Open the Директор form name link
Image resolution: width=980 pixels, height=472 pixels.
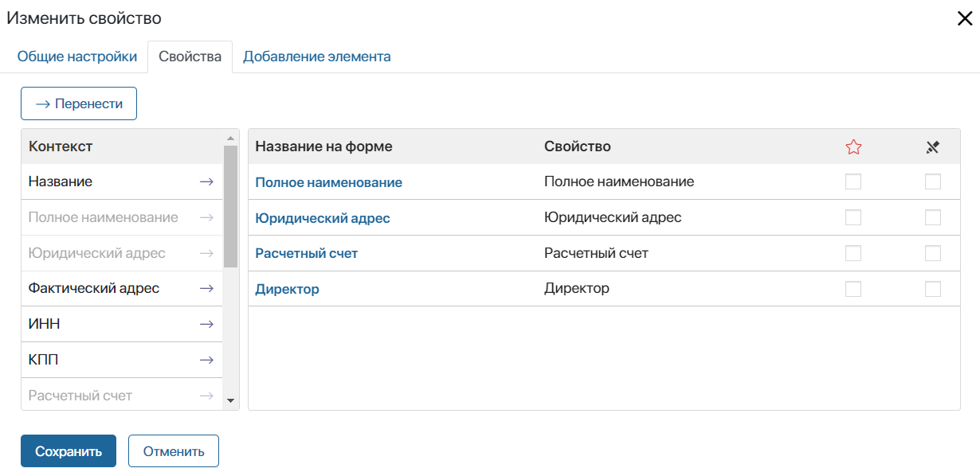(287, 289)
